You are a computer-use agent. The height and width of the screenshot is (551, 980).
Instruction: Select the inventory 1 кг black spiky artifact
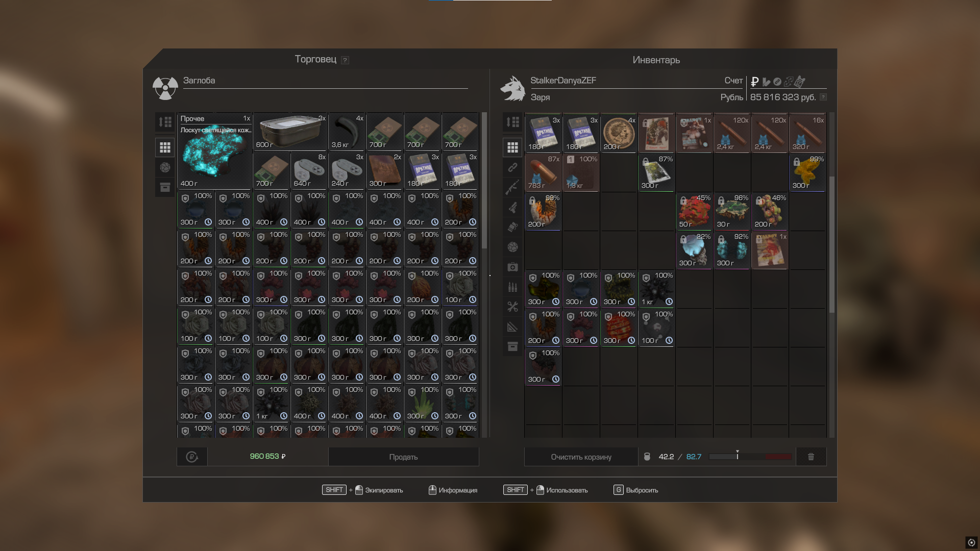pyautogui.click(x=656, y=289)
